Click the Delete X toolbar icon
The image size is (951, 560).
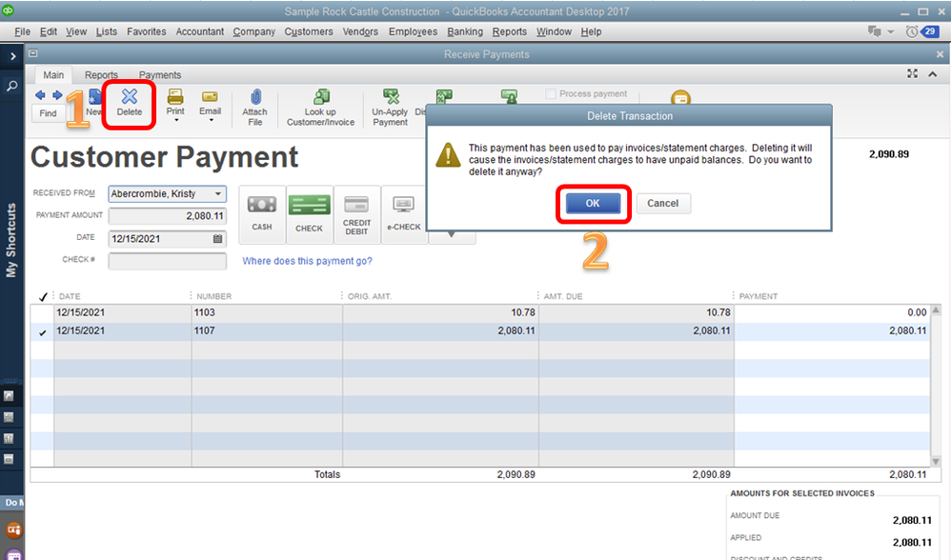click(x=130, y=96)
